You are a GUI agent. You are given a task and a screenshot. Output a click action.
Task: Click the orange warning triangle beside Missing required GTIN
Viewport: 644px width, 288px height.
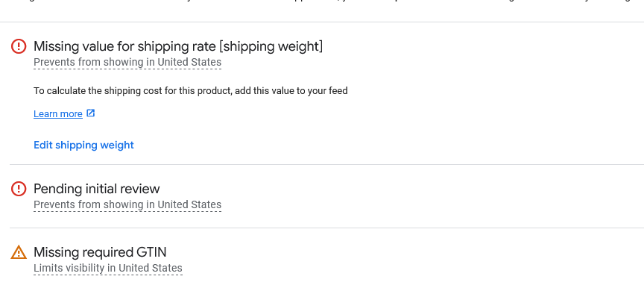click(x=19, y=252)
